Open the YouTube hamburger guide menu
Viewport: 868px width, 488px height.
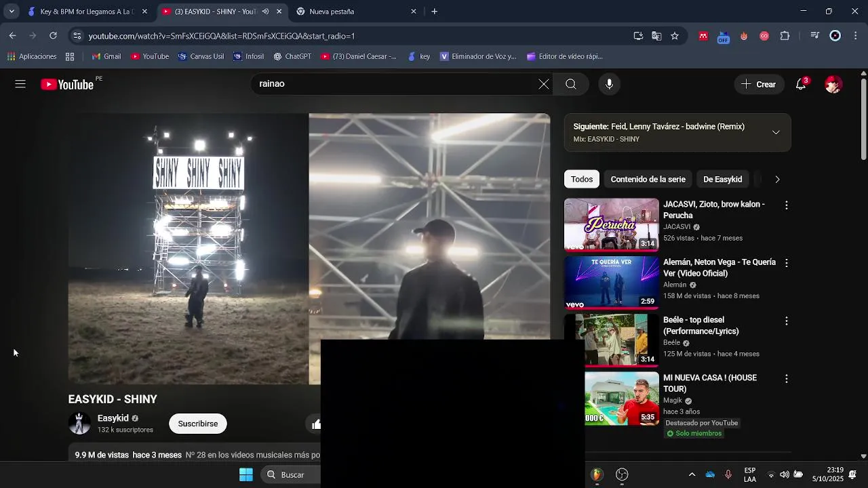pos(20,84)
